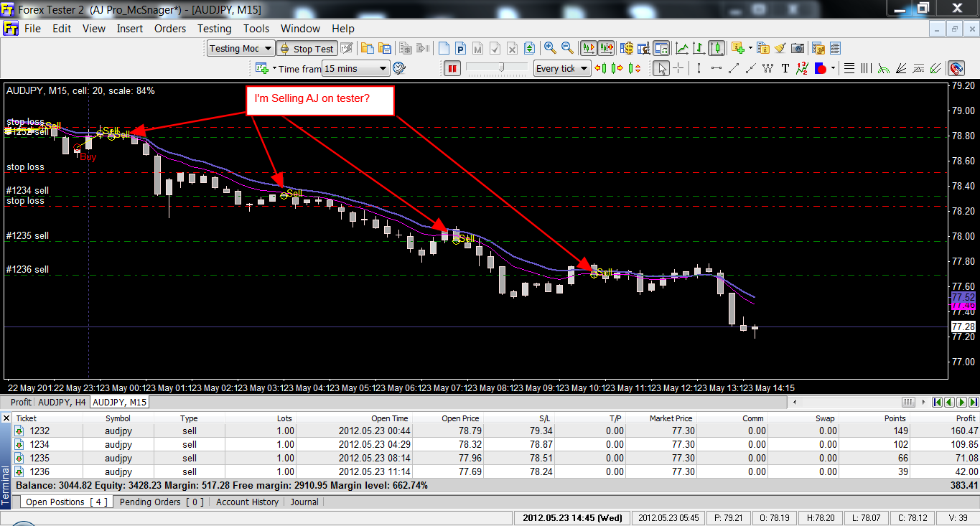The image size is (980, 526).
Task: Click the broom clear chart icon
Action: point(780,48)
